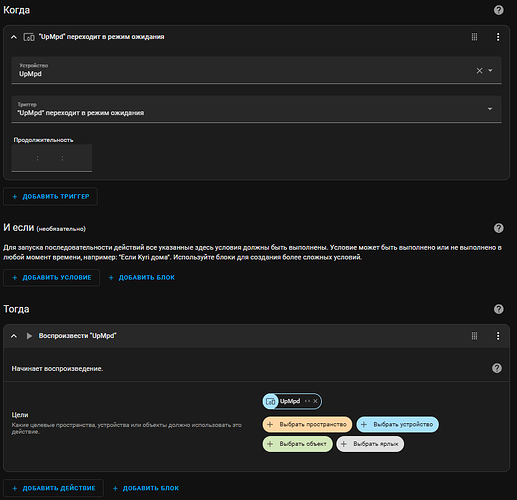Grab the trigger card drag handle
517x500 pixels.
(x=474, y=37)
